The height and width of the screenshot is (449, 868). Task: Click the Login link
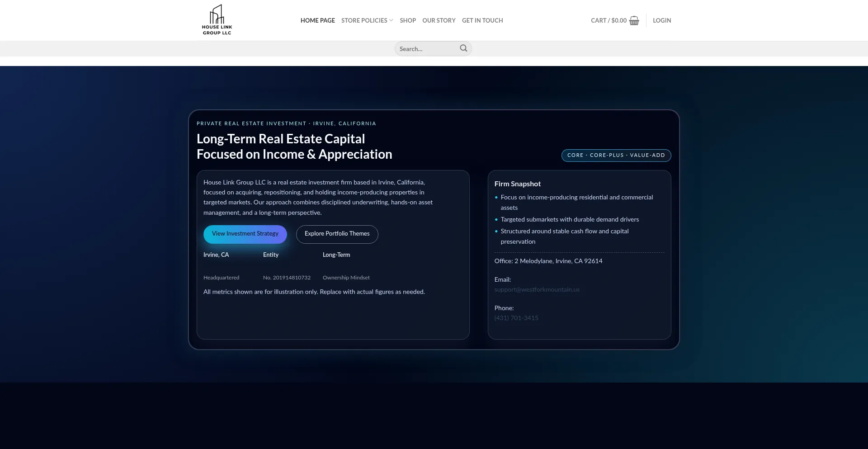pyautogui.click(x=661, y=20)
